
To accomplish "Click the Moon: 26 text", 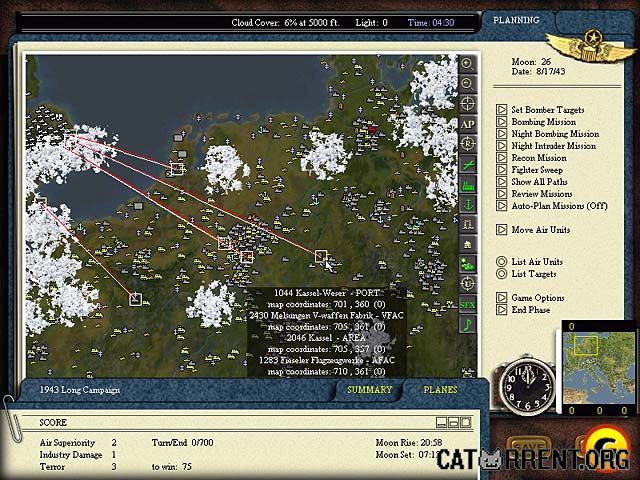I will click(x=531, y=62).
